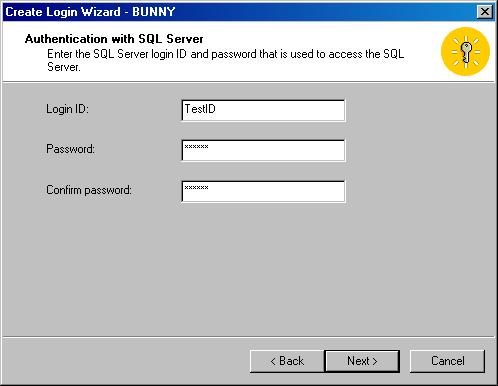The width and height of the screenshot is (498, 386).
Task: Go back with the Back button
Action: click(x=287, y=361)
